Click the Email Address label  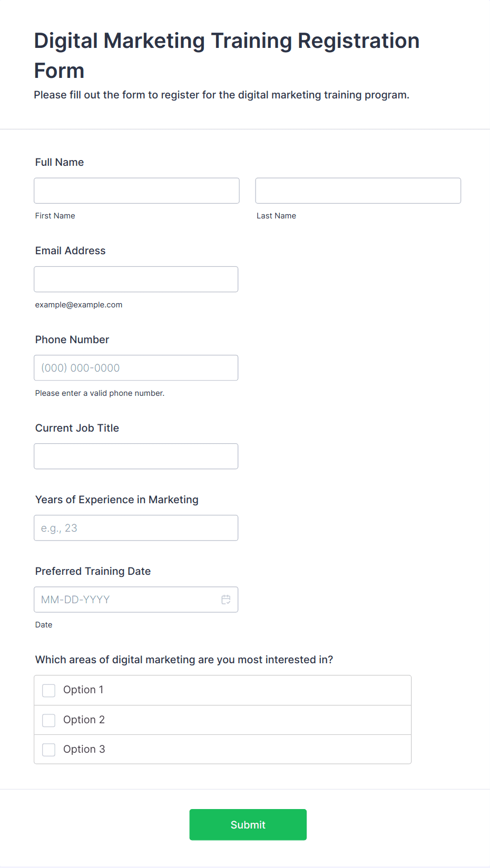click(x=70, y=251)
